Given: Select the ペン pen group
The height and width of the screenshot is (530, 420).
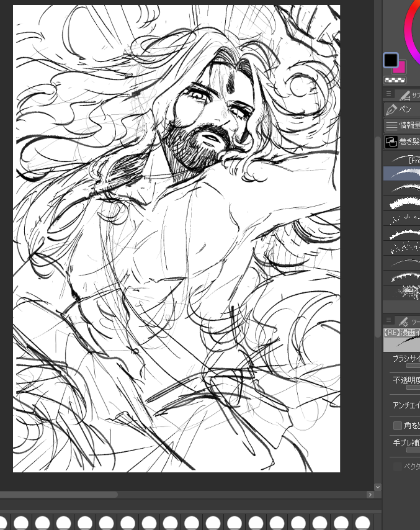Looking at the screenshot, I should (402, 109).
